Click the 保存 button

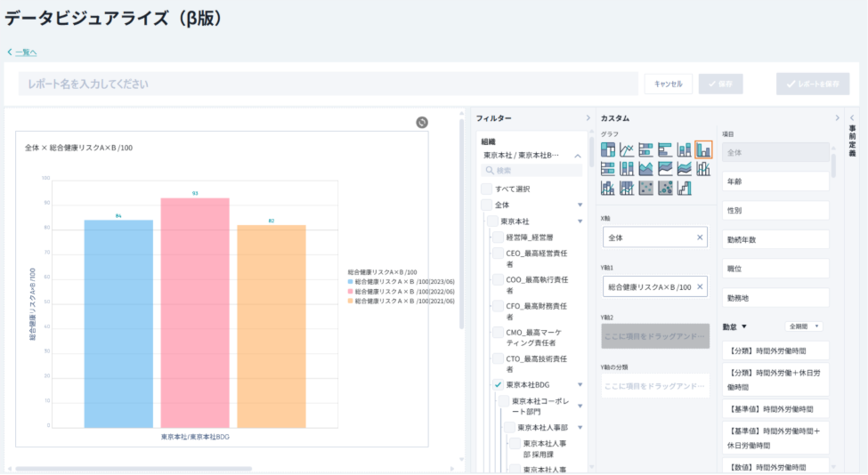click(720, 84)
